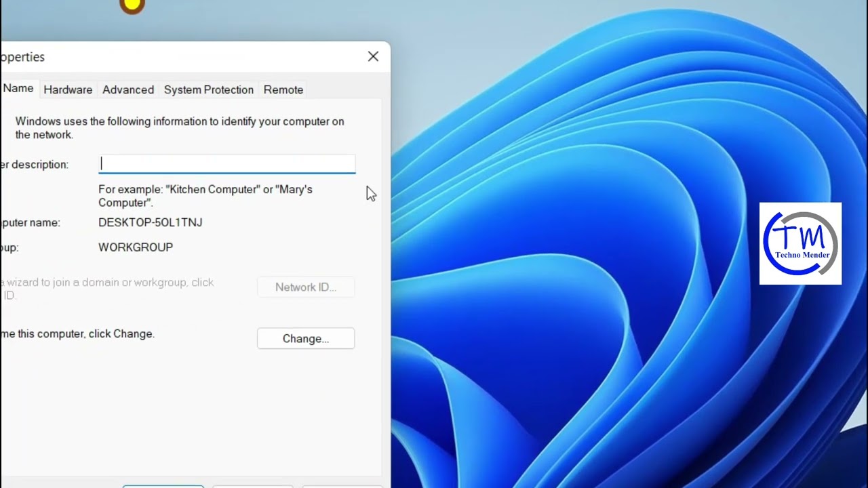Open the Hardware tab
Screen dimensions: 868x488
click(68, 89)
